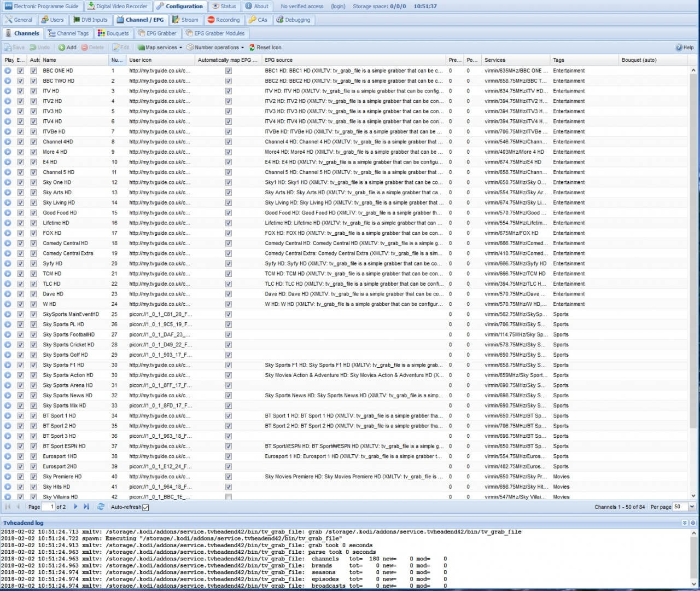
Task: Play the BBC ONE HD channel
Action: (x=8, y=71)
